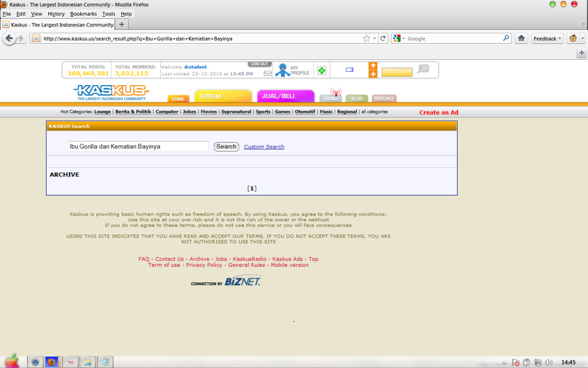The height and width of the screenshot is (368, 588).
Task: Open the Help menu
Action: 126,14
